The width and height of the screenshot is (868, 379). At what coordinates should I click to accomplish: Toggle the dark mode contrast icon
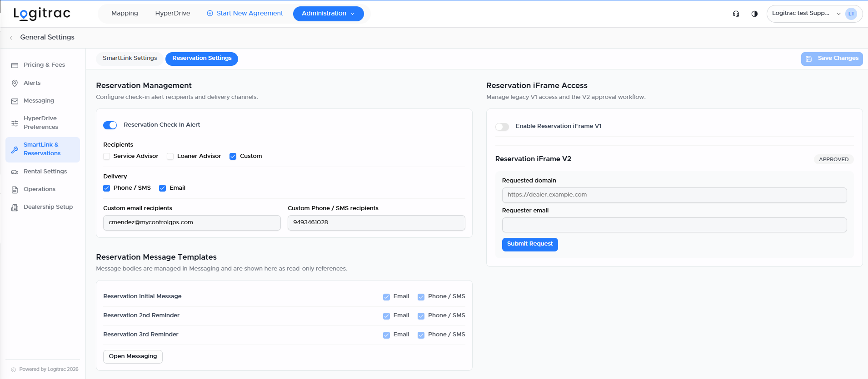pos(754,14)
